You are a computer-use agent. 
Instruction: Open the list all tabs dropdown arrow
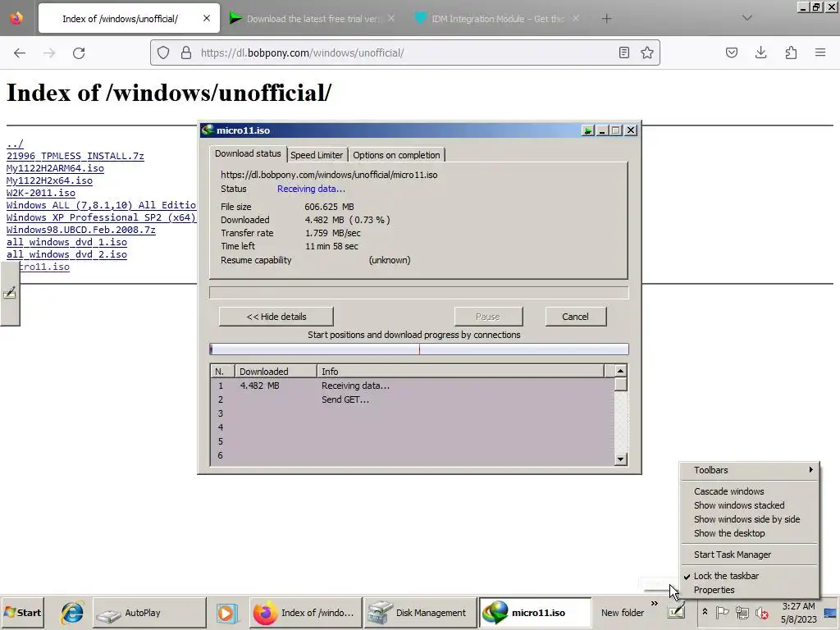[747, 18]
